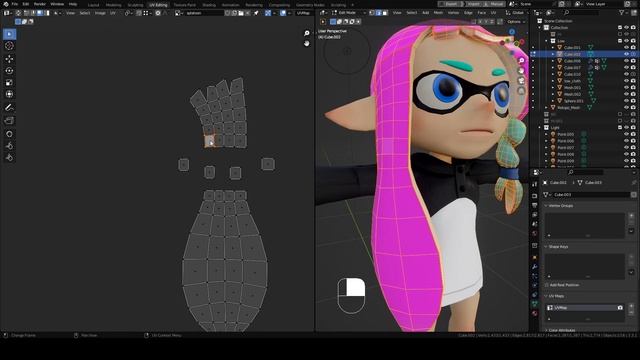Select the Select Box tool in UV editor

click(9, 34)
